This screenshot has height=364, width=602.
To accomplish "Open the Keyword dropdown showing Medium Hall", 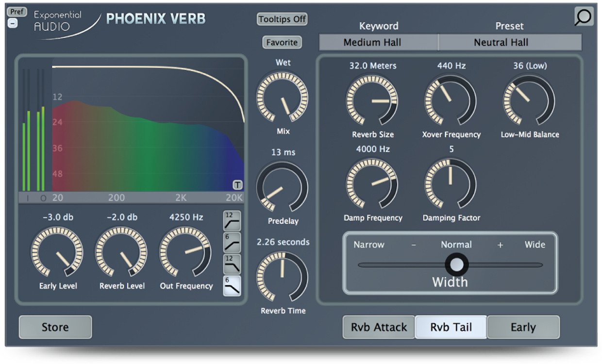I will click(379, 42).
